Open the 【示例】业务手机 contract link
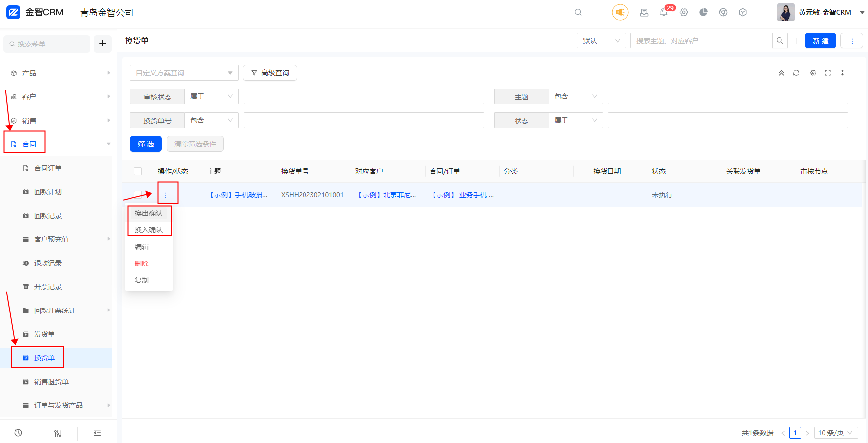Viewport: 868px width, 443px height. (462, 195)
